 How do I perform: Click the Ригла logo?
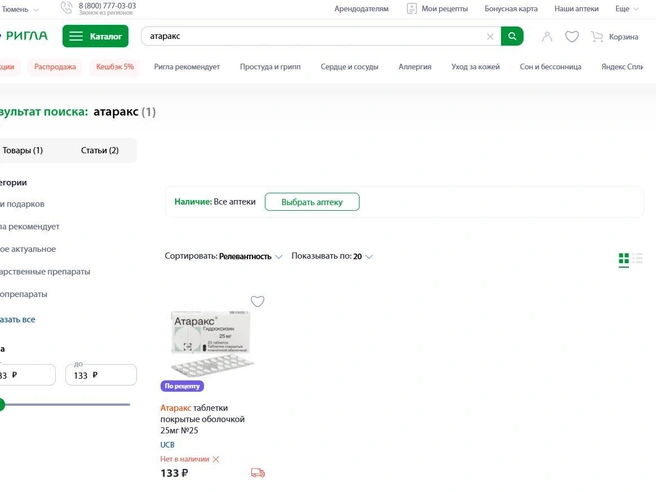coord(25,36)
